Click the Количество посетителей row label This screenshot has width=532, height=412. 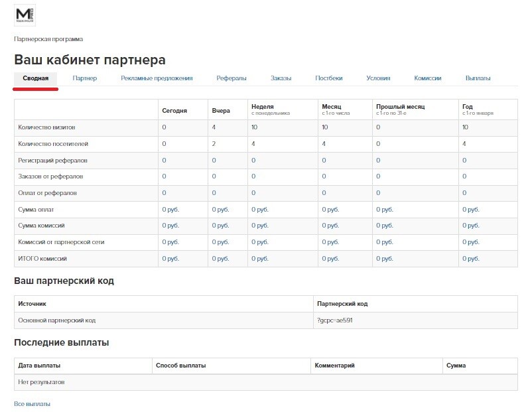[x=53, y=144]
